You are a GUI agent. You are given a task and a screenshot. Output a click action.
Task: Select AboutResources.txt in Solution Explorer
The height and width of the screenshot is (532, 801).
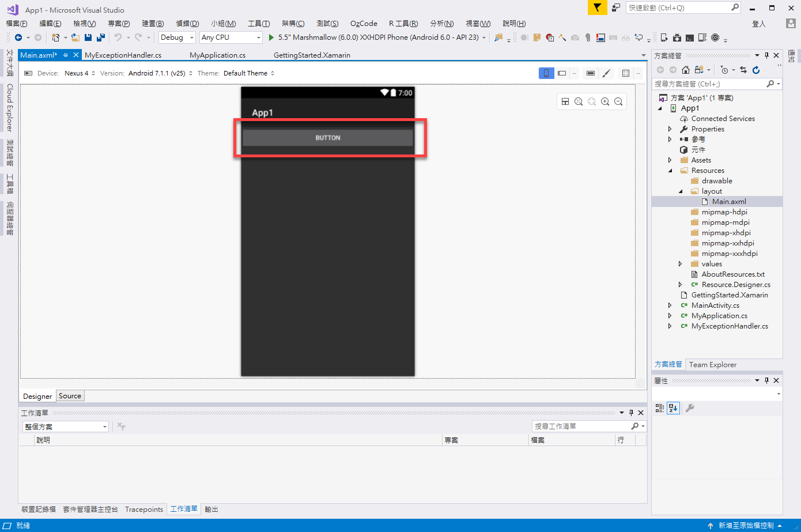pos(733,274)
